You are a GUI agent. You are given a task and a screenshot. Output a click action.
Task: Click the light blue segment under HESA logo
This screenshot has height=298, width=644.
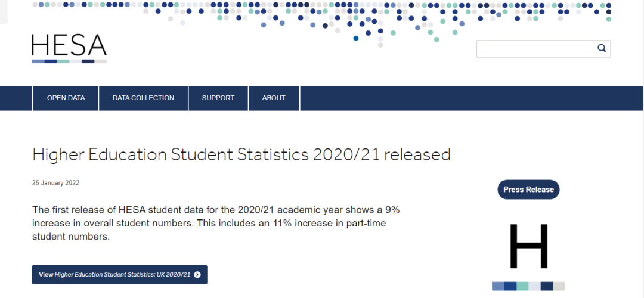coord(38,61)
